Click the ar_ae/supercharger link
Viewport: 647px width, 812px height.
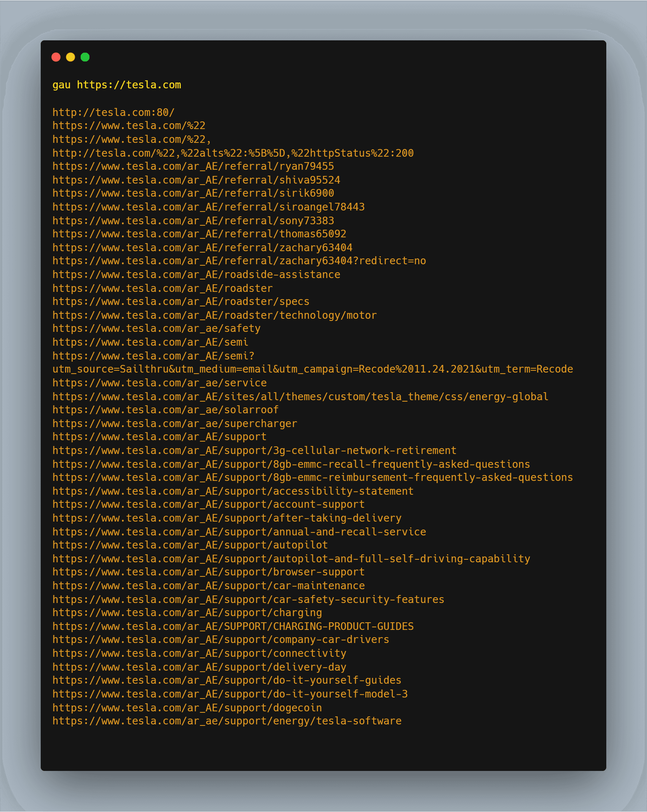point(175,424)
